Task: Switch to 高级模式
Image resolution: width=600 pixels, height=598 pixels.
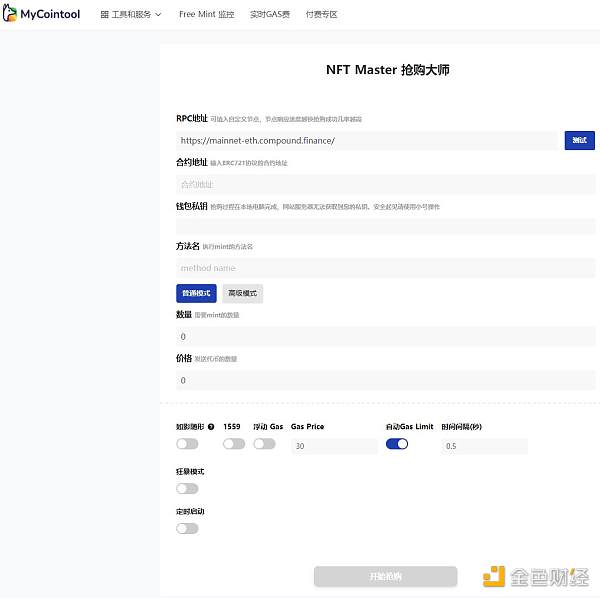Action: [x=242, y=294]
